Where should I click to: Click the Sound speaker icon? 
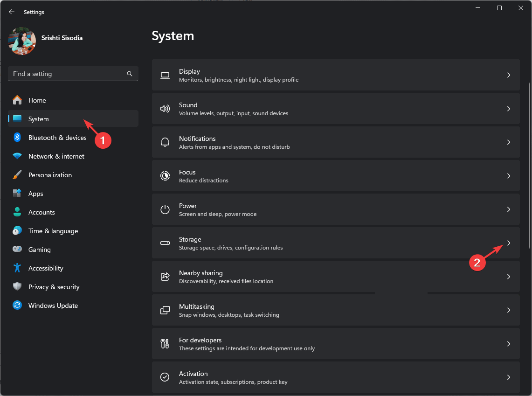[x=165, y=109]
